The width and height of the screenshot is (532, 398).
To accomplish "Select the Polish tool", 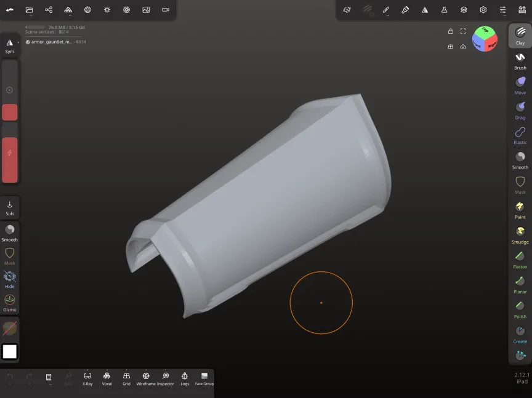I will click(x=520, y=309).
